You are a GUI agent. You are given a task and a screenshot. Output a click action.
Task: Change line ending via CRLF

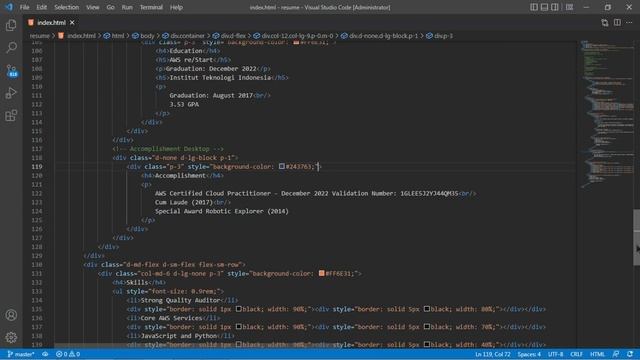tap(576, 354)
